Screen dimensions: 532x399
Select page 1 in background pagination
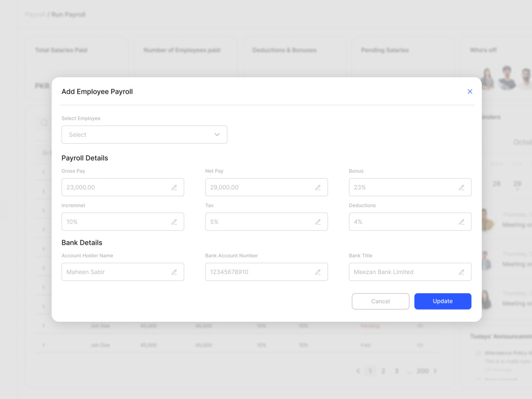pyautogui.click(x=370, y=371)
